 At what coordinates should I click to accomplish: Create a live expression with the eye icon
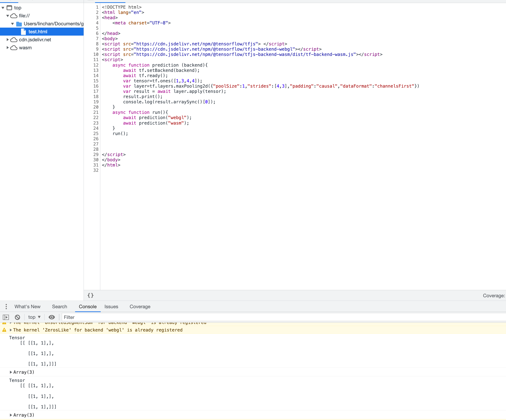(52, 317)
